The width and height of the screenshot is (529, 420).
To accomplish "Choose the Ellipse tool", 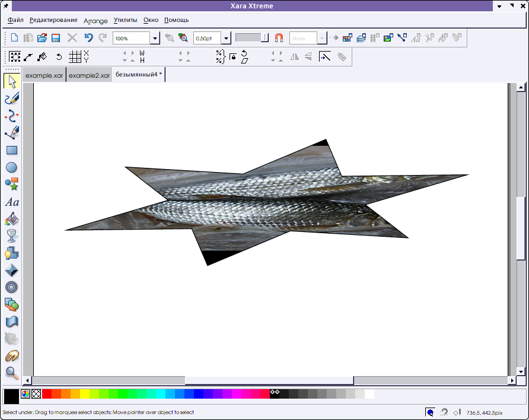I will 12,168.
